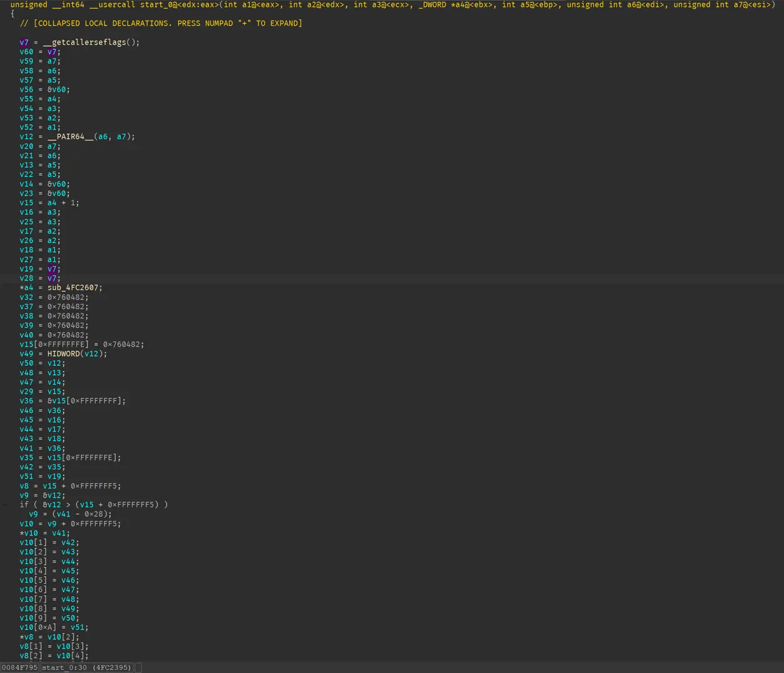Click the HIDWORD(v12) macro call
This screenshot has height=673, width=784.
75,354
